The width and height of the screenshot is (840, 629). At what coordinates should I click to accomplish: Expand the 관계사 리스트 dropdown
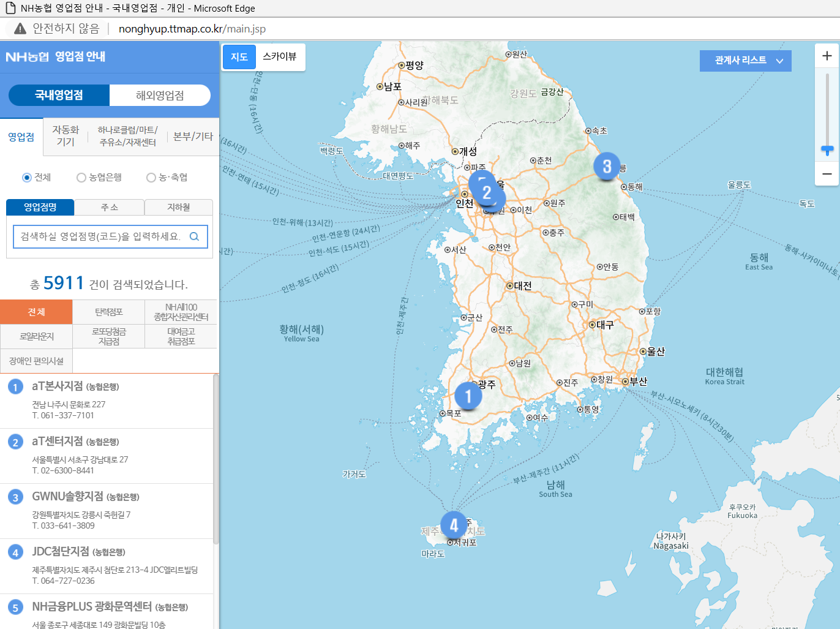pyautogui.click(x=745, y=61)
